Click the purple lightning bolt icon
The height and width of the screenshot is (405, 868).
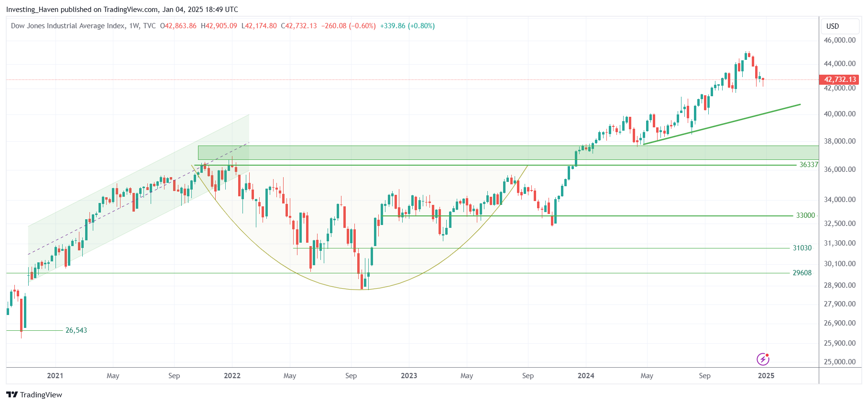(763, 359)
